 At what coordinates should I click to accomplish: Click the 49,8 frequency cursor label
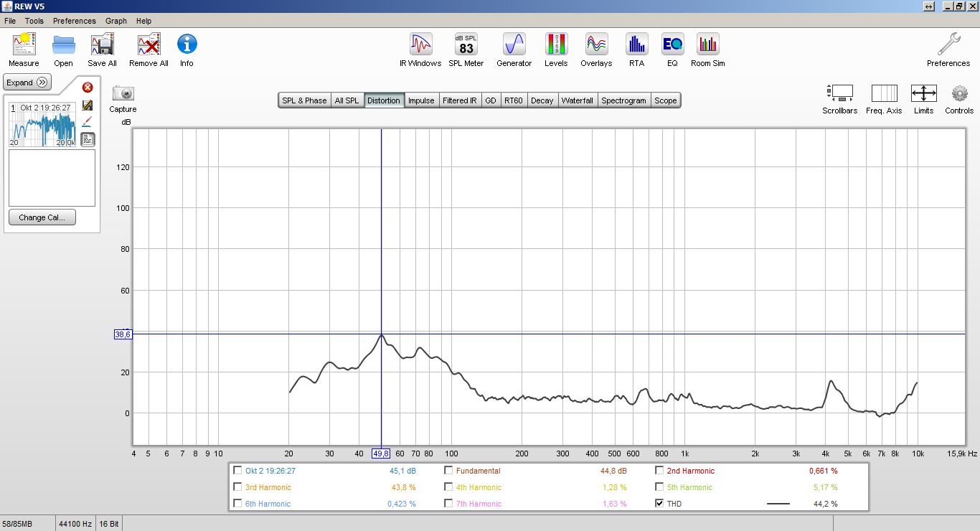381,454
